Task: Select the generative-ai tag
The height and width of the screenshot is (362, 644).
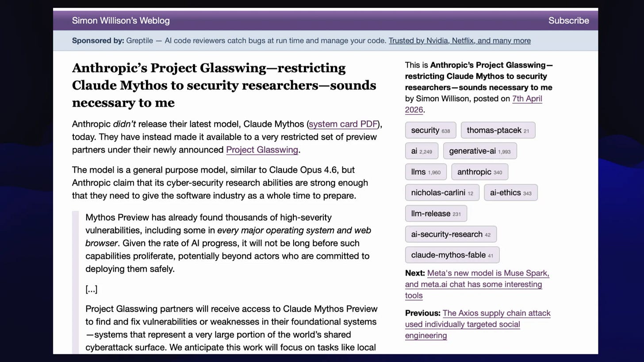Action: 479,151
